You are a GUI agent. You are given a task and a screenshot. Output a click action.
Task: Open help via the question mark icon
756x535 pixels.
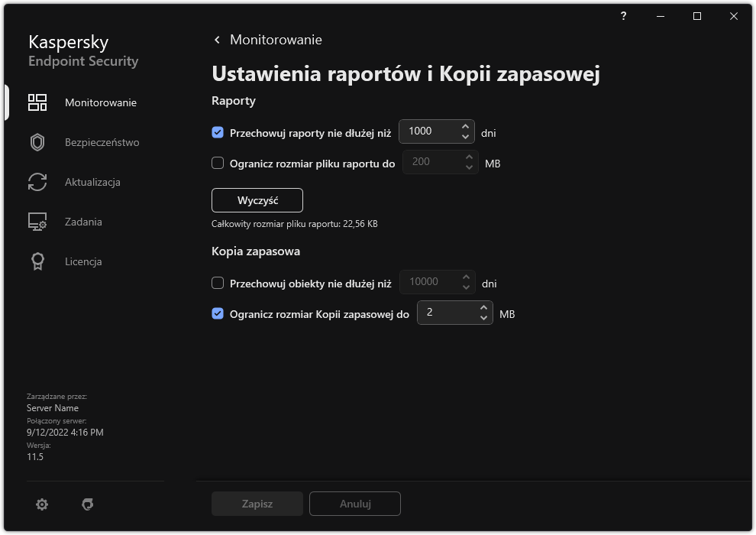[x=623, y=16]
